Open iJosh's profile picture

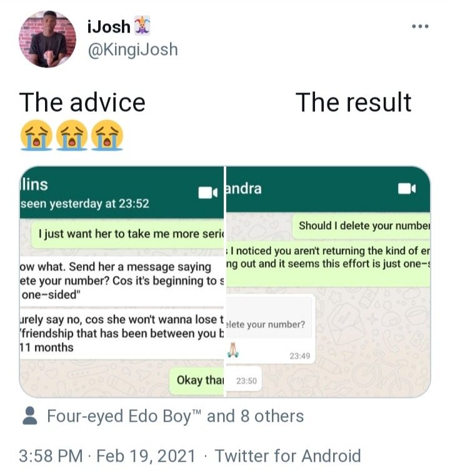[x=47, y=39]
